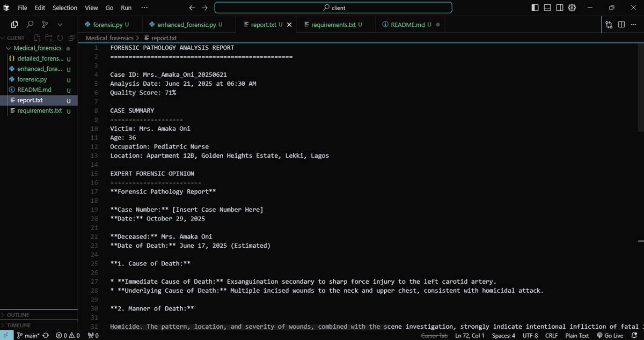644x340 pixels.
Task: Switch to the README.md tab
Action: point(410,25)
